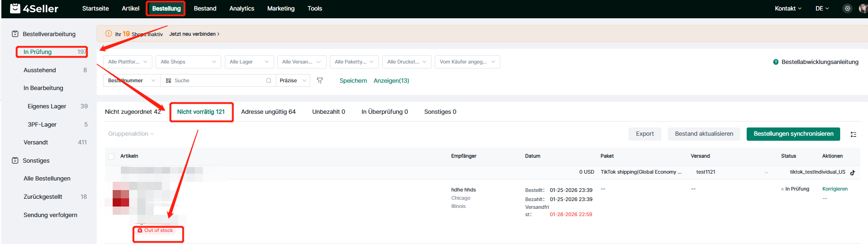Click the orange warning icon in inactive shops banner

click(x=109, y=33)
